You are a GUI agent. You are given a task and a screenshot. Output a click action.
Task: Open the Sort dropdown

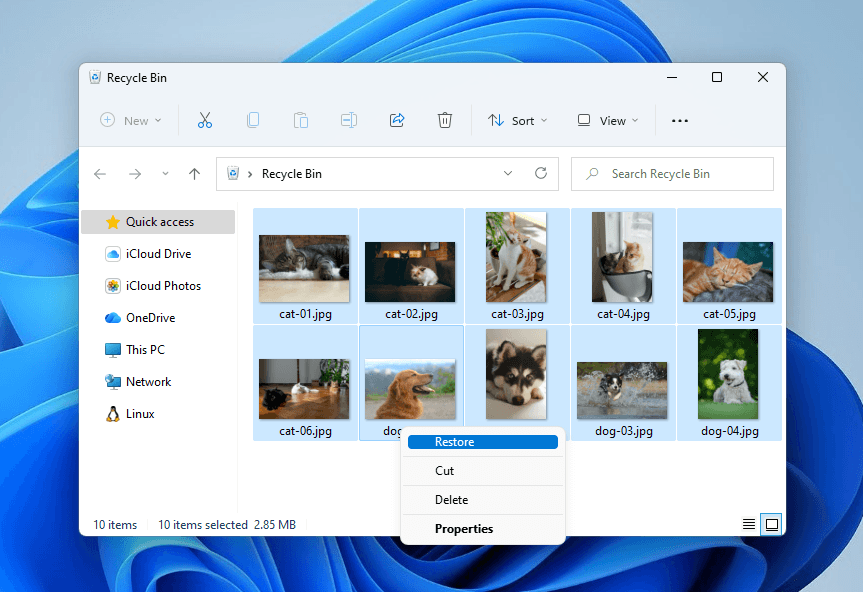[x=518, y=120]
